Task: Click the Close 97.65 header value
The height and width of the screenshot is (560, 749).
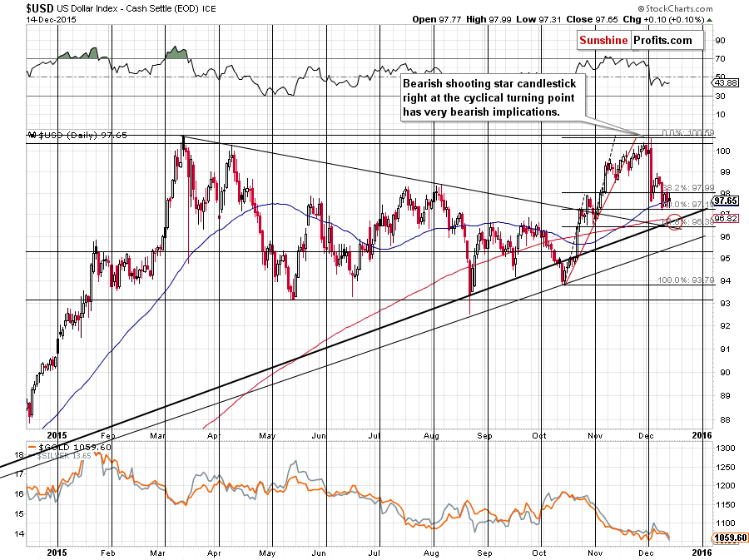Action: (x=593, y=20)
